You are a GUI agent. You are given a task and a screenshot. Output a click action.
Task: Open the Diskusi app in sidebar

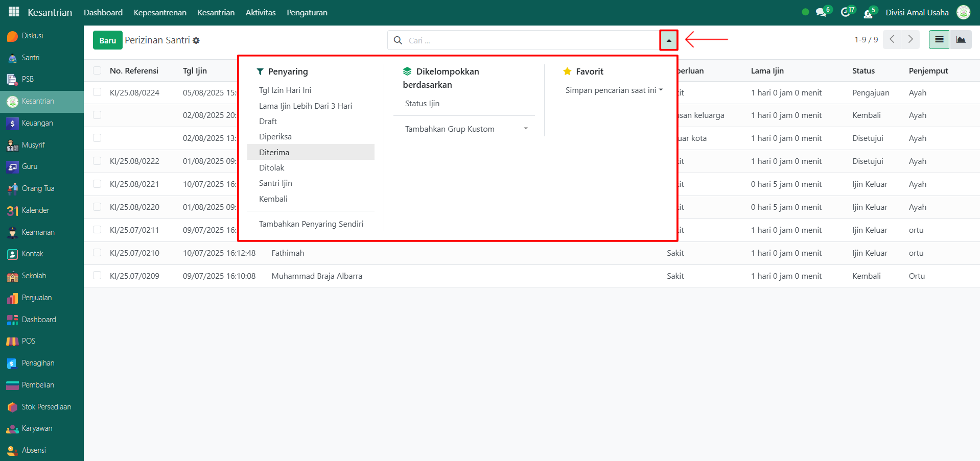(x=32, y=36)
